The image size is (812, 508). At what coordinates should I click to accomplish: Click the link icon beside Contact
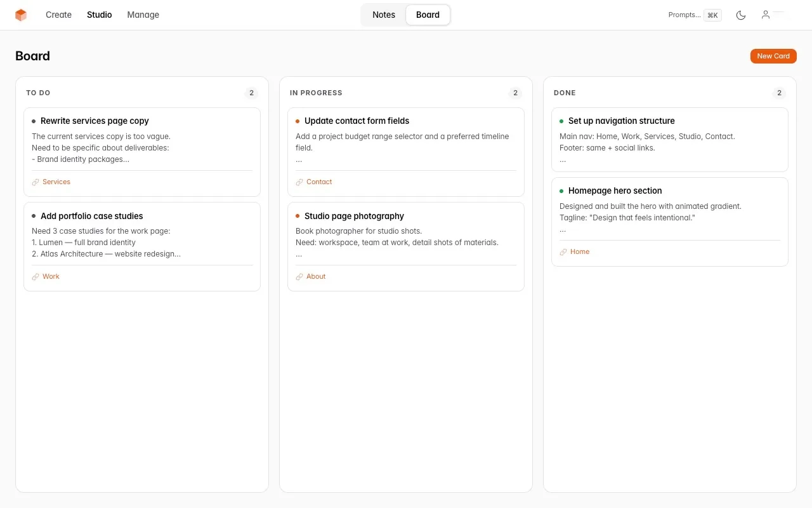pyautogui.click(x=299, y=182)
